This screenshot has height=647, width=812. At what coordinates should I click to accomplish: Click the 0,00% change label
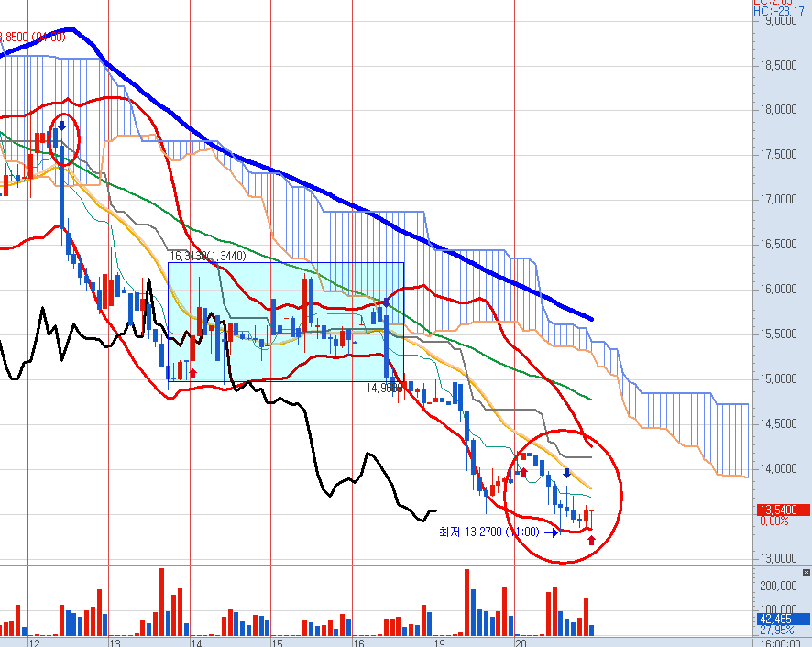click(774, 521)
